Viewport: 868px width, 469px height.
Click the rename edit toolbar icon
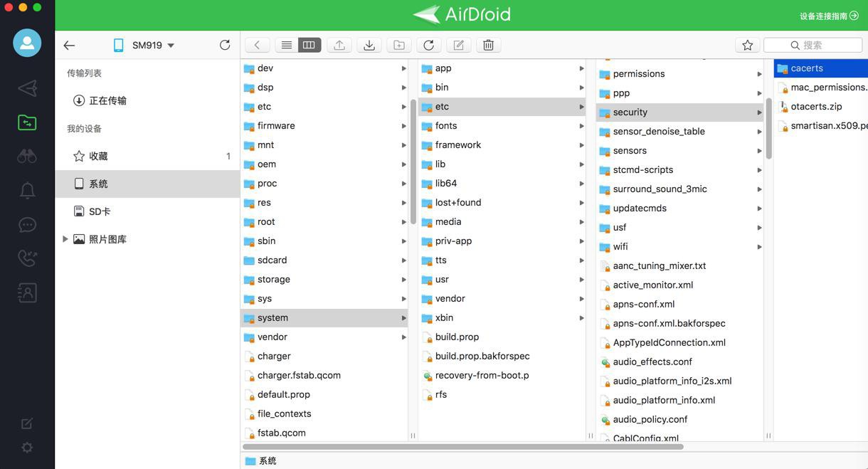[459, 45]
